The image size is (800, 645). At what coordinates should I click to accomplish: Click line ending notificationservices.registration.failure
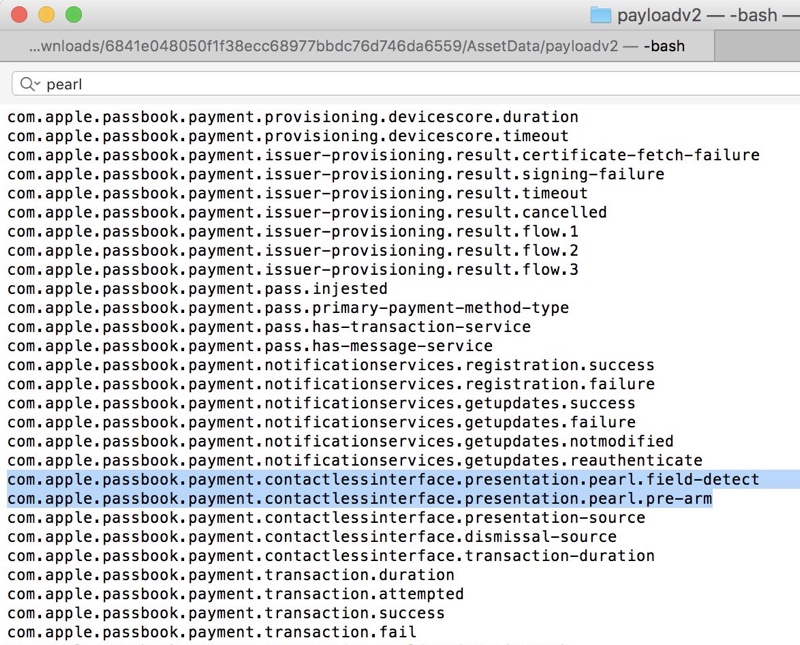331,384
